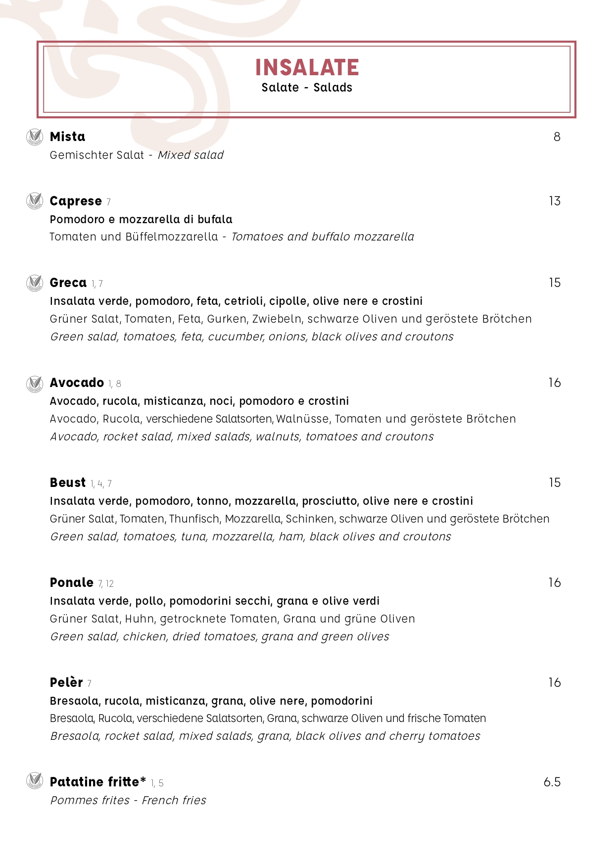This screenshot has height=868, width=614.
Task: Click the price 13 for Caprese
Action: [x=554, y=201]
